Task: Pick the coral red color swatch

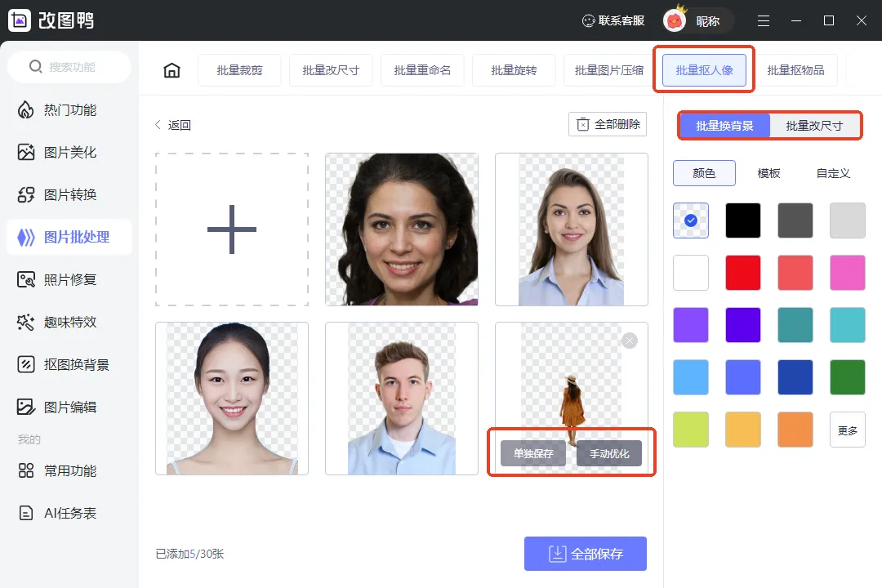Action: 795,273
